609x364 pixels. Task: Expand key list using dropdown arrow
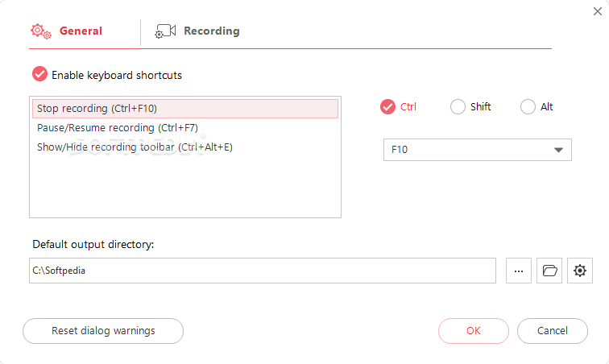pos(558,150)
